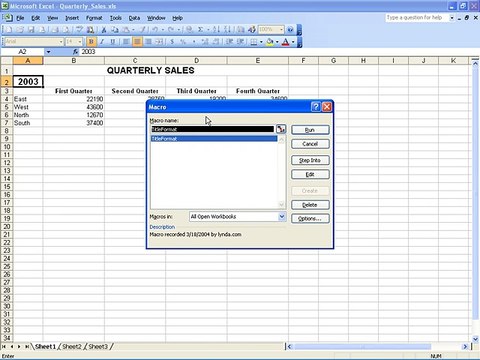Viewport: 480px width, 360px height.
Task: Open the Tools menu
Action: 116,18
